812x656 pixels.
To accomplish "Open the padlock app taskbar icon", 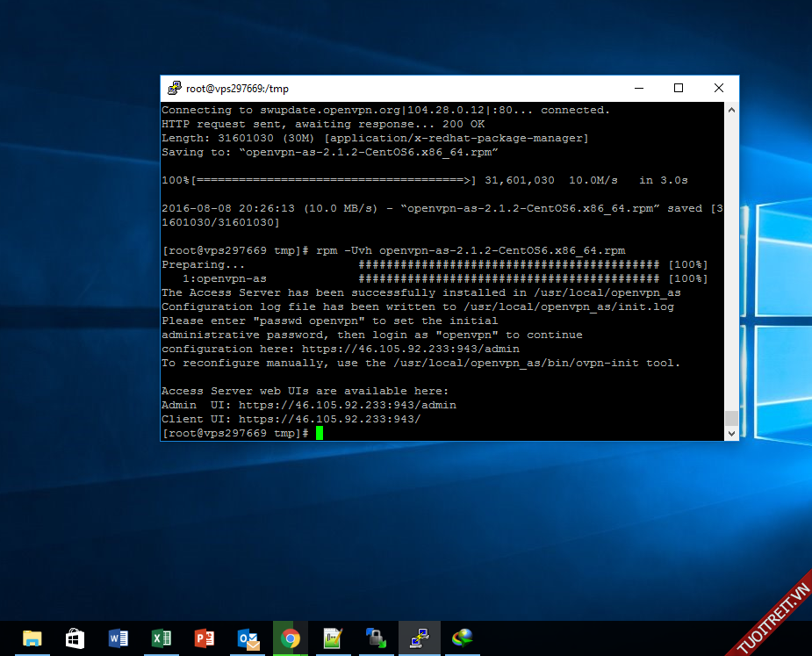I will [x=376, y=638].
